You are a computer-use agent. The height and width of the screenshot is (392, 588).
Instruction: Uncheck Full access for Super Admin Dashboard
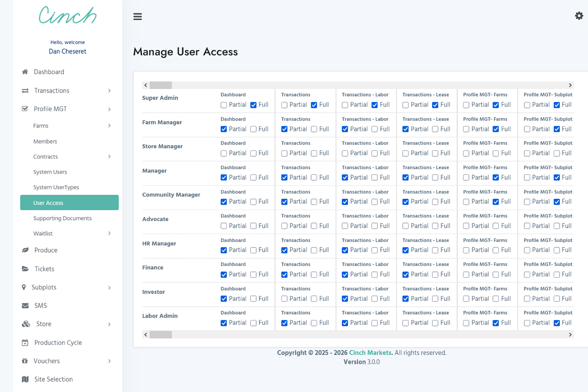point(253,105)
